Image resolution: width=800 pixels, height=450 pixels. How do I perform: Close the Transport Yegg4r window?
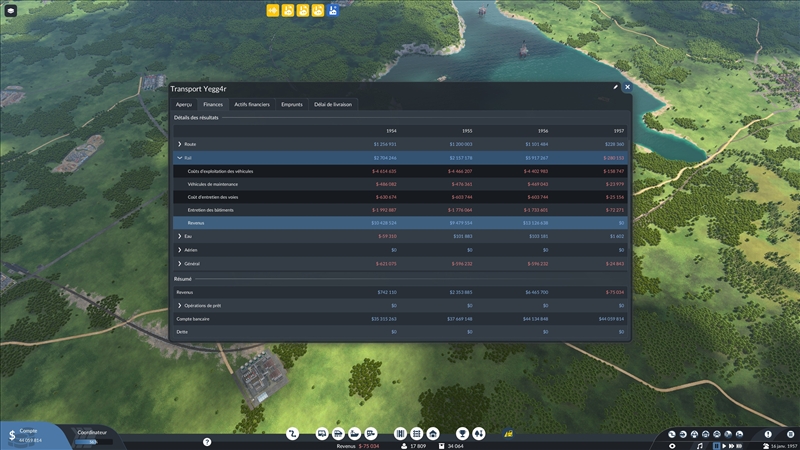(628, 87)
